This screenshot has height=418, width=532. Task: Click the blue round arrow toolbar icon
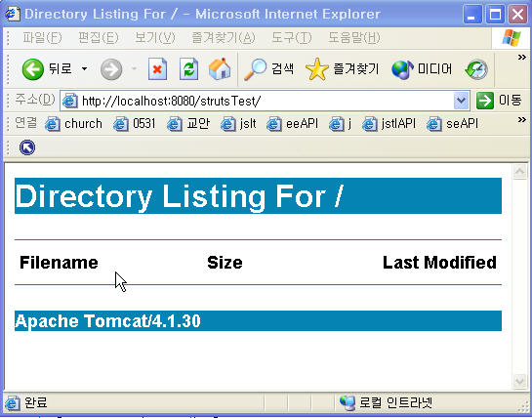coord(27,147)
